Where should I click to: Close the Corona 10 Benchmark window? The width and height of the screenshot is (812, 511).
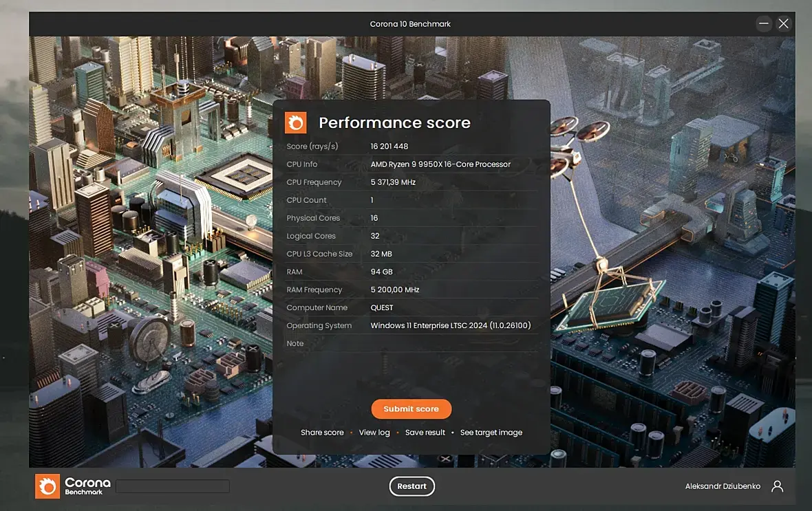[x=784, y=23]
